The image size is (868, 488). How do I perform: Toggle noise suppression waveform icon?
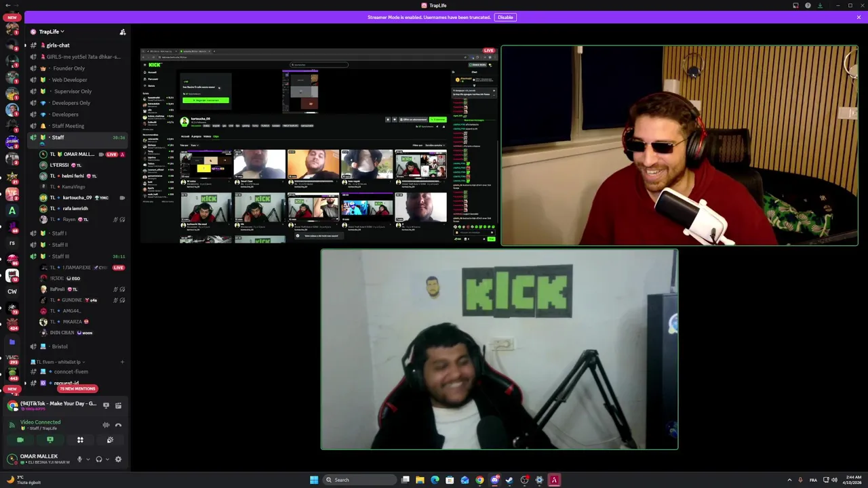tap(106, 425)
